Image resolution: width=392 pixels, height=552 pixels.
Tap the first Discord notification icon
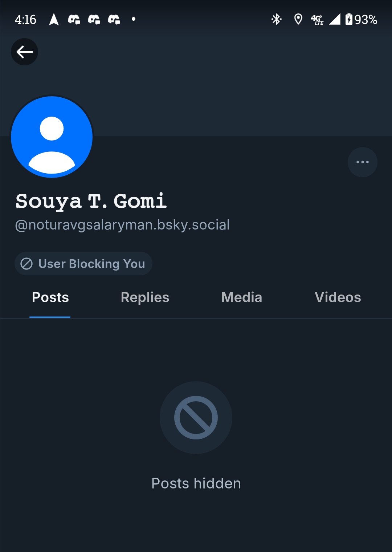pos(74,19)
